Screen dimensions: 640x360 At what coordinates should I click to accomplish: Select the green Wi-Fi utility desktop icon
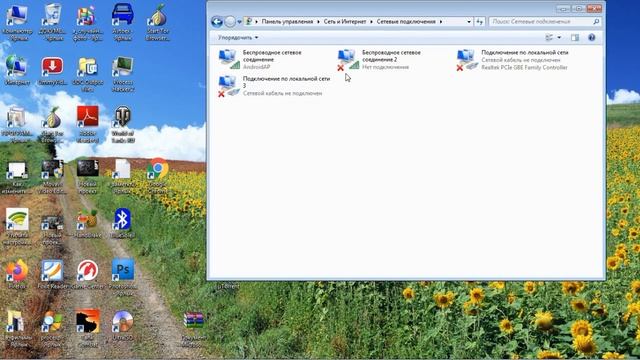point(17,227)
